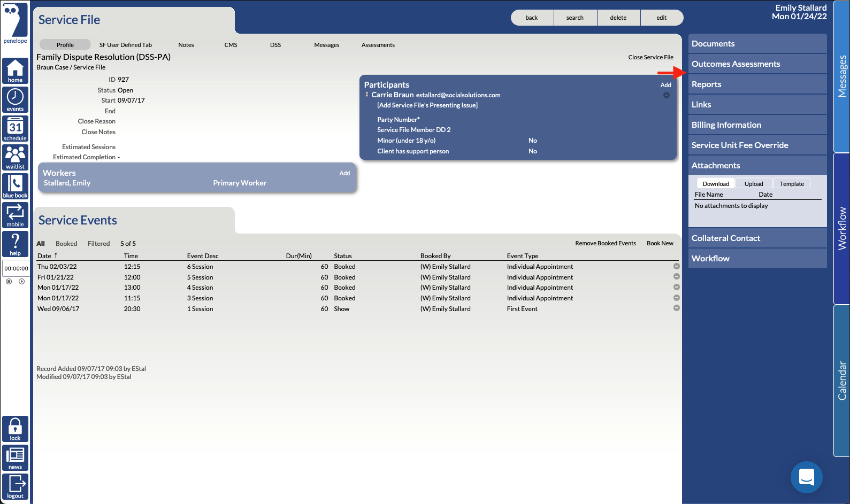Open the events clock icon
Image resolution: width=850 pixels, height=504 pixels.
click(x=15, y=100)
